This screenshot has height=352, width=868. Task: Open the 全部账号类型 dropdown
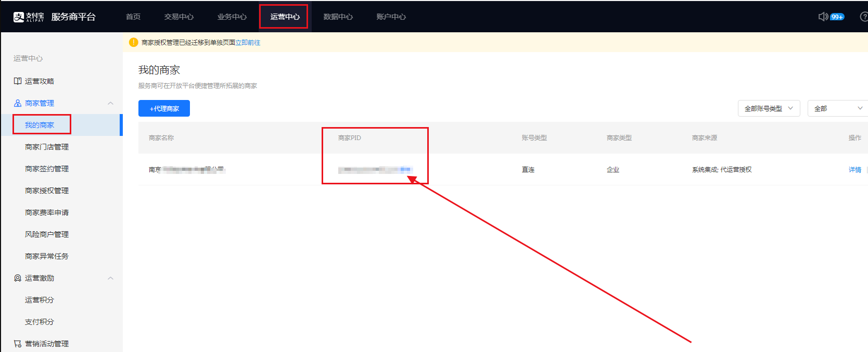(x=769, y=108)
